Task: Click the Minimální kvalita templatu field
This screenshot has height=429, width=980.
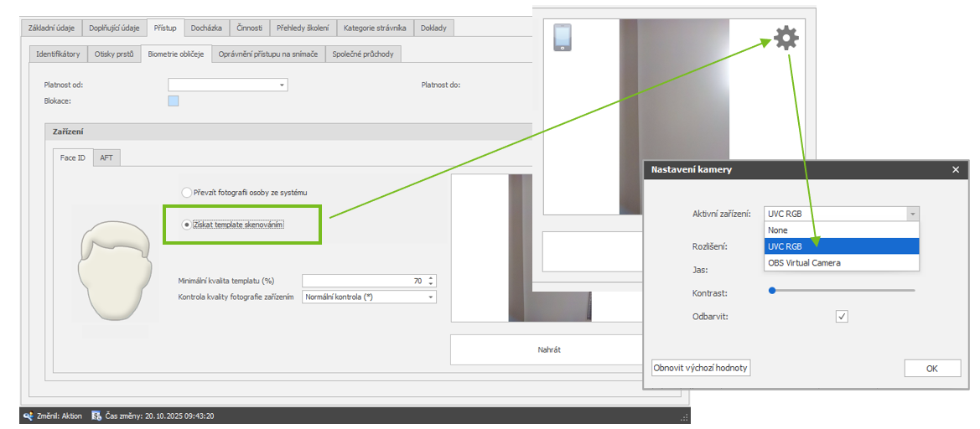Action: pyautogui.click(x=364, y=281)
